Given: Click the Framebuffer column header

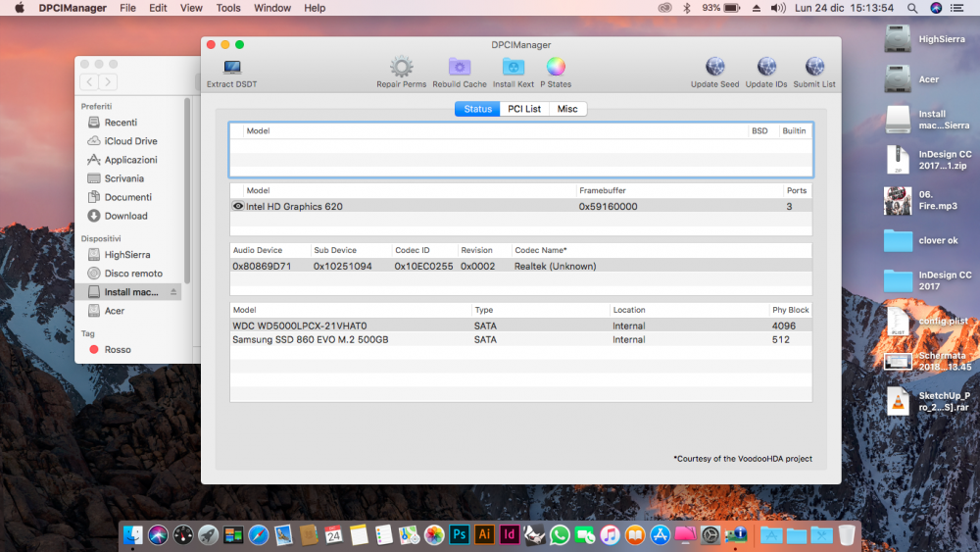Looking at the screenshot, I should click(679, 190).
